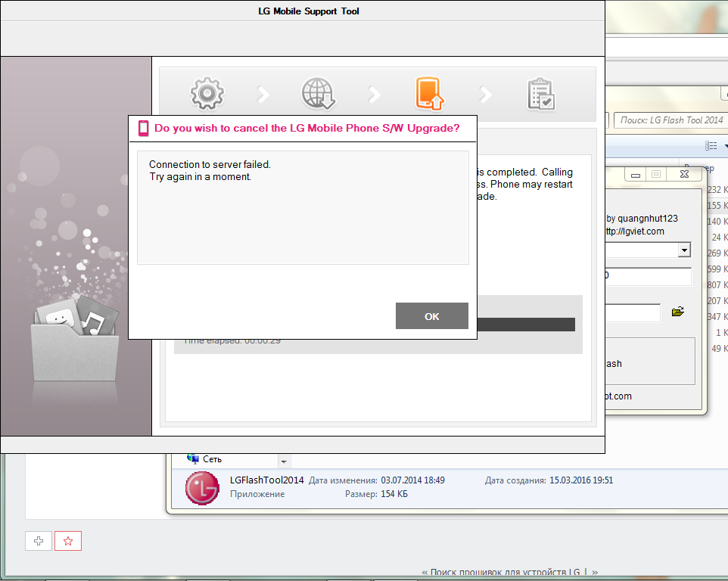Click the pink phone icon in dialog title

143,128
